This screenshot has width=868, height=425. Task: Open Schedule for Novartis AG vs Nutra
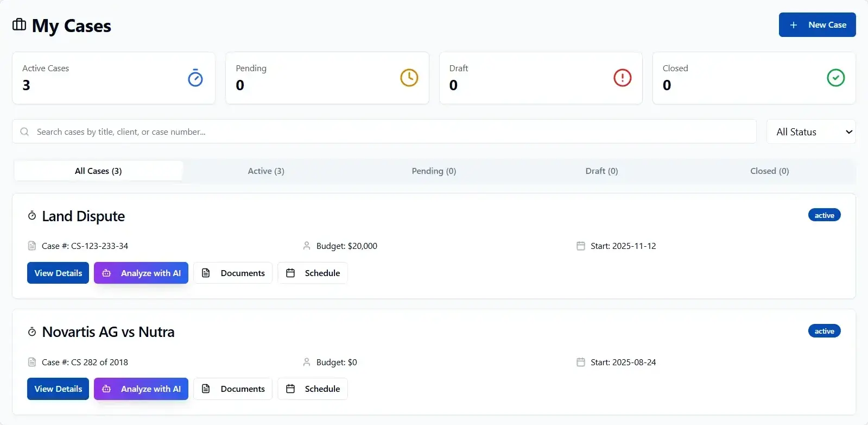(x=313, y=389)
